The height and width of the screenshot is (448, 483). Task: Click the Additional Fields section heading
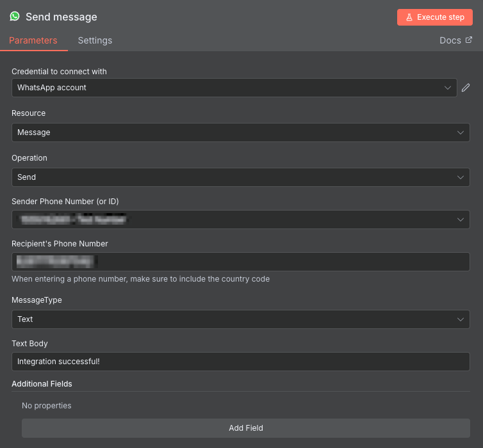(42, 384)
